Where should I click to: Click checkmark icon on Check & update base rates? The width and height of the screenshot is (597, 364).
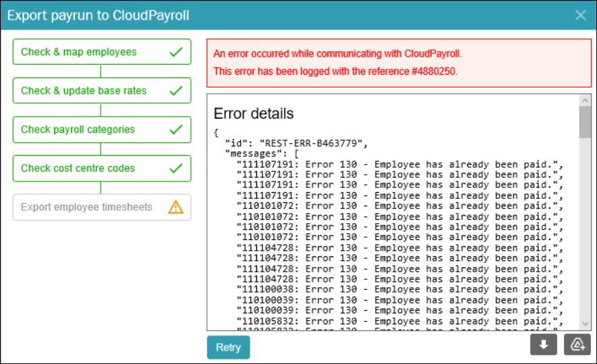coord(176,90)
